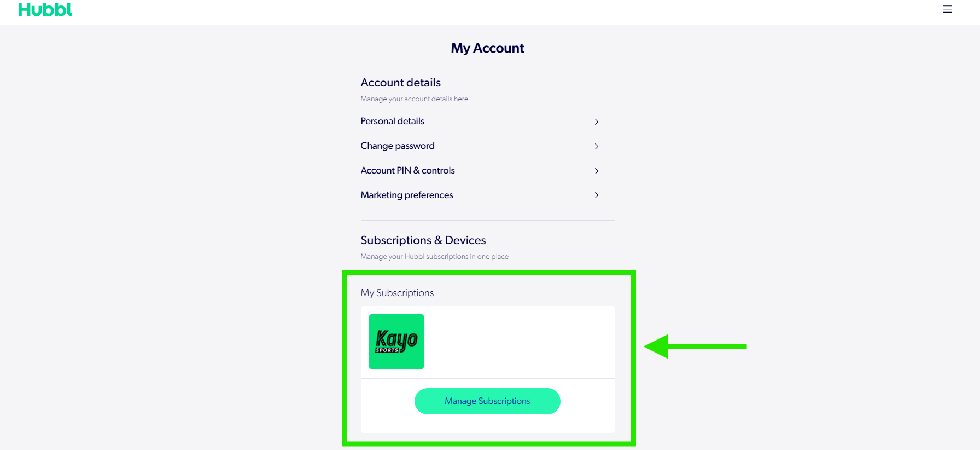Viewport: 980px width, 450px height.
Task: Click the Subscriptions & Devices heading
Action: tap(423, 240)
